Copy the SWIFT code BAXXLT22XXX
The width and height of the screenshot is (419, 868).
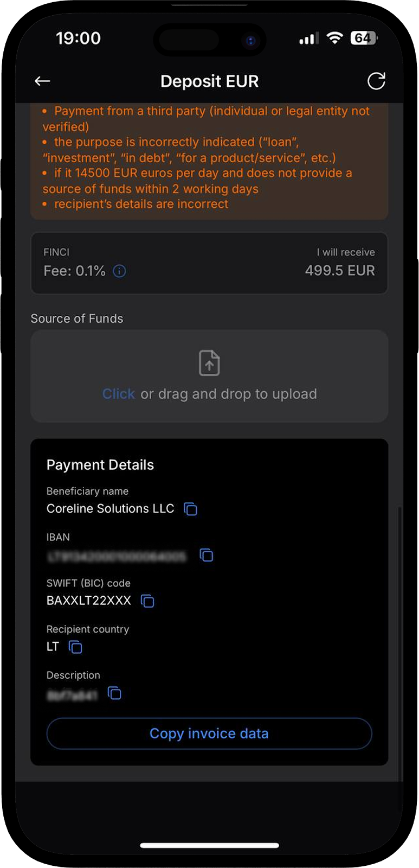pyautogui.click(x=147, y=601)
